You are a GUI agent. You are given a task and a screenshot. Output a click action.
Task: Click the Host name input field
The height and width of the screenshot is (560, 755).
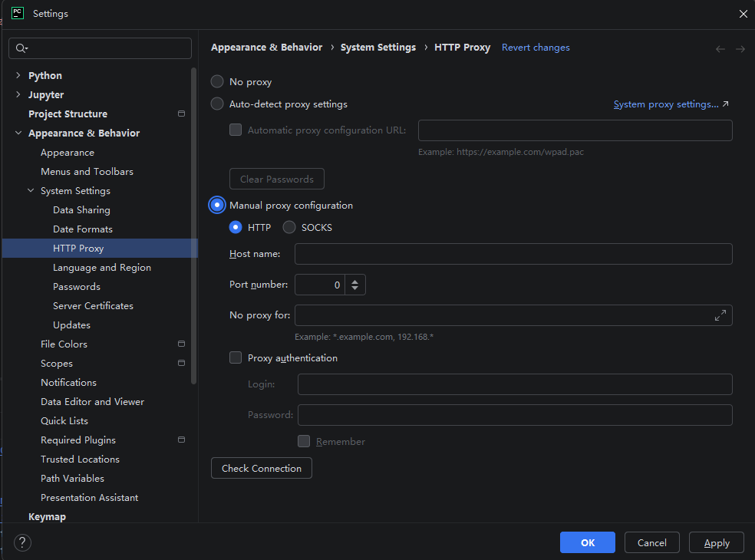(513, 254)
